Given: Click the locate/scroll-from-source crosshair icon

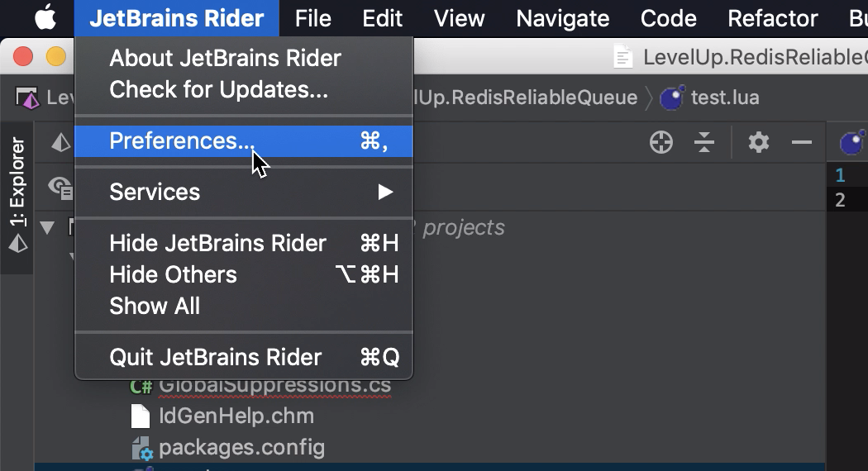Looking at the screenshot, I should coord(661,142).
